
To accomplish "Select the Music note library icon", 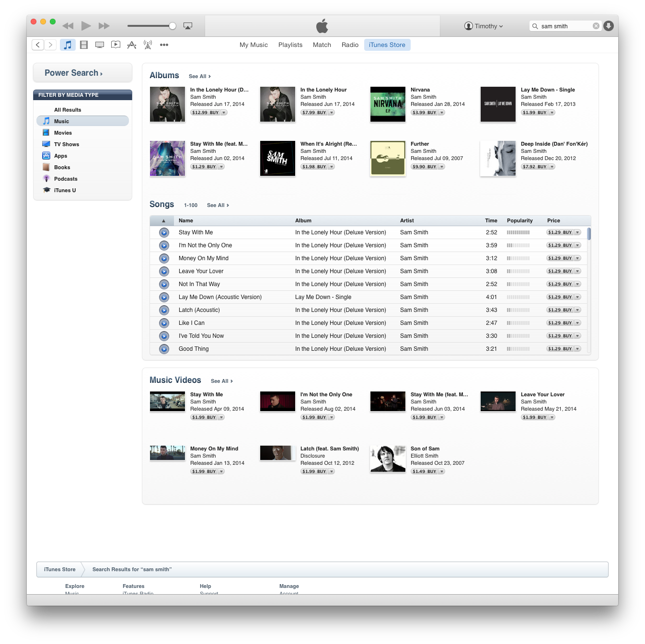I will tap(68, 45).
